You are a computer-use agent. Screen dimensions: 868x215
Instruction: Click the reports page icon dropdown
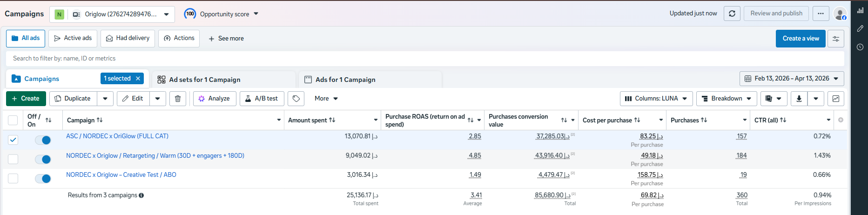pyautogui.click(x=774, y=99)
